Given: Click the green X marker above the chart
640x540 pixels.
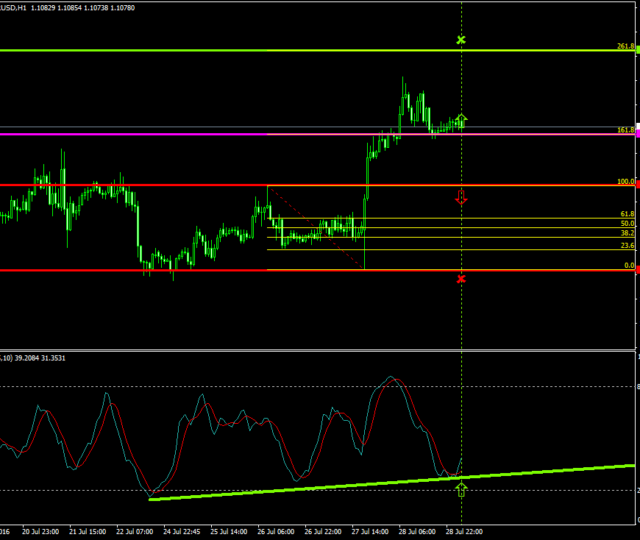Looking at the screenshot, I should tap(461, 40).
